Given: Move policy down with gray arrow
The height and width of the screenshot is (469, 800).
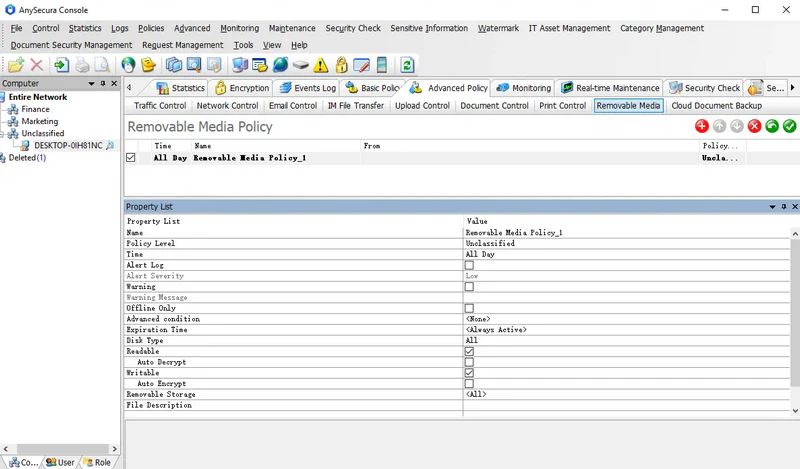Looking at the screenshot, I should [x=737, y=126].
